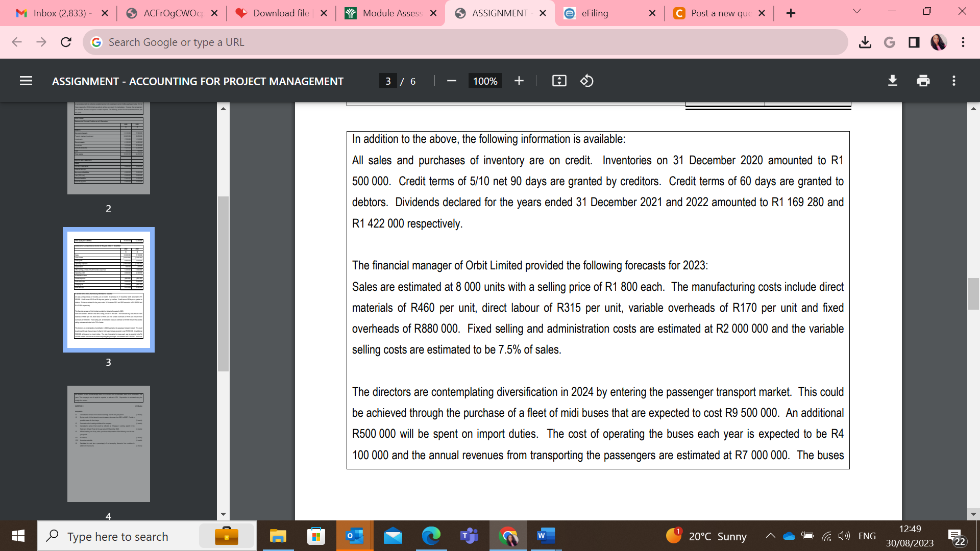Click the fit to page icon
This screenshot has height=551, width=980.
pyautogui.click(x=559, y=81)
